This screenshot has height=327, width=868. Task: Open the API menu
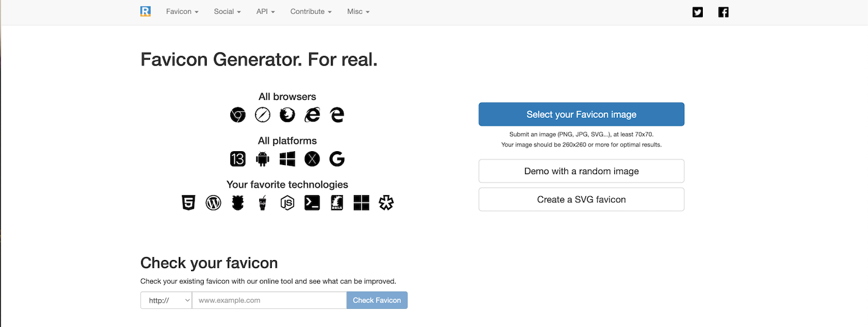[x=265, y=11]
